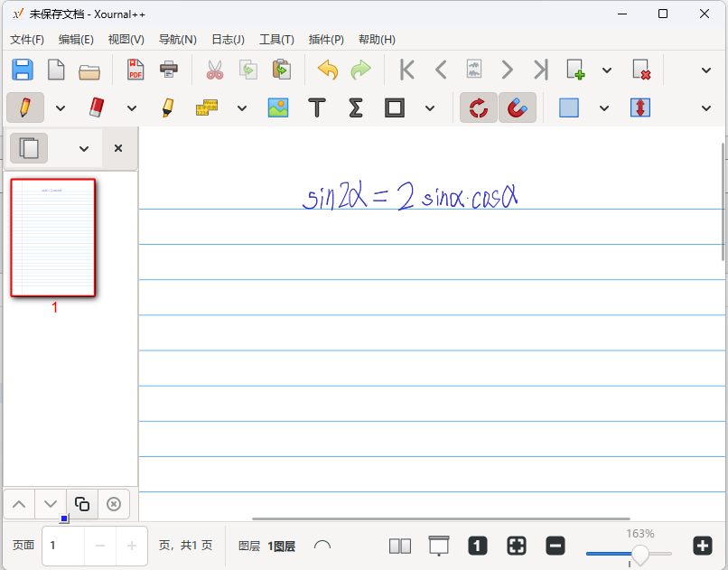The width and height of the screenshot is (728, 570).
Task: Open the Eraser options dropdown
Action: 132,108
